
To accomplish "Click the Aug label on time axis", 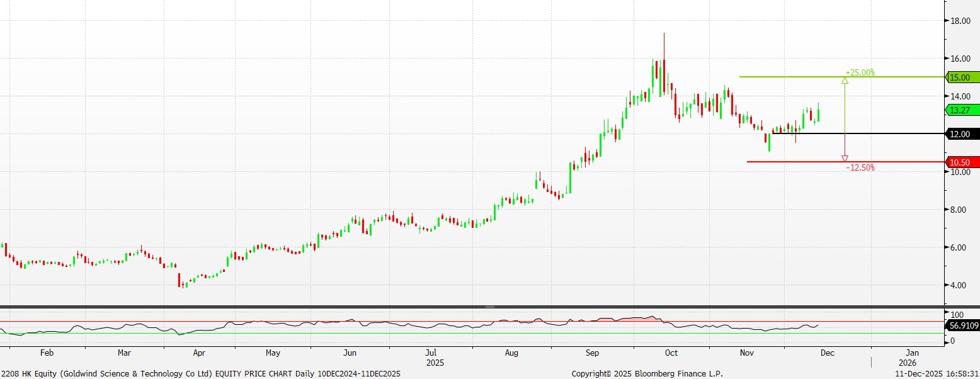I will click(511, 353).
